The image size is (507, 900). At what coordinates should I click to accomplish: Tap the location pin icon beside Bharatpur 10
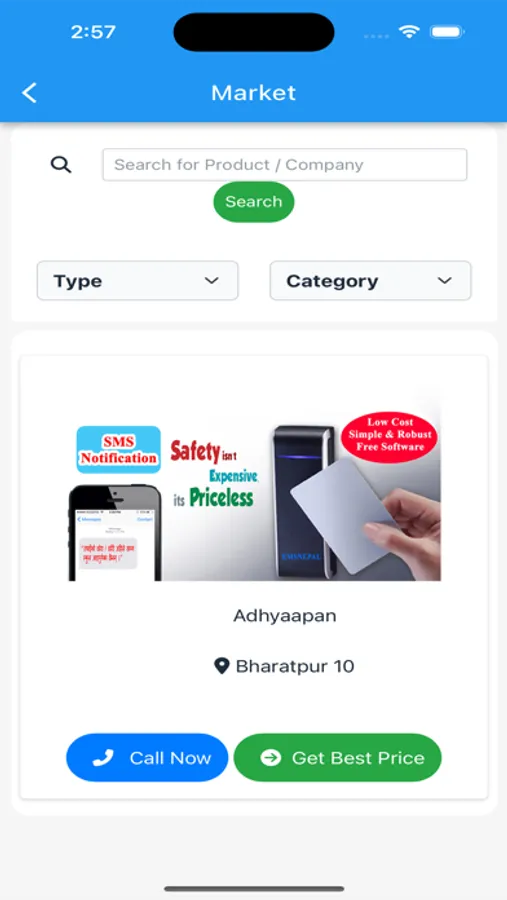pos(222,666)
